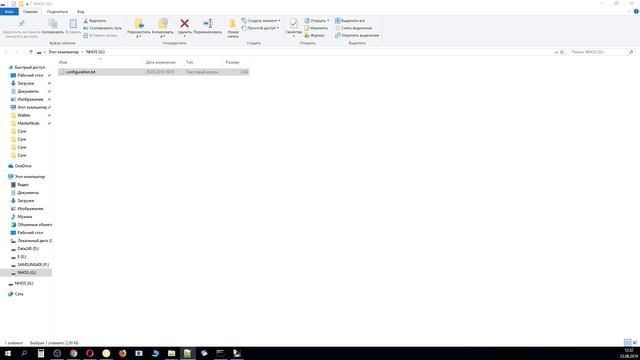The height and width of the screenshot is (360, 640).
Task: Switch to the Share (Поделиться) ribbon tab
Action: 57,12
